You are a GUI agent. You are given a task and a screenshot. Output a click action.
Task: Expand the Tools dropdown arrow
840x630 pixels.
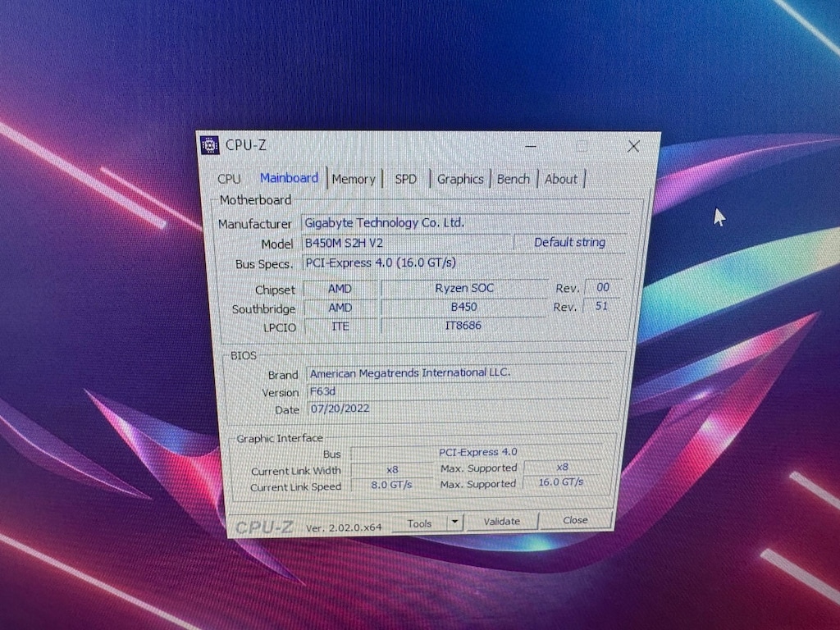pyautogui.click(x=454, y=523)
